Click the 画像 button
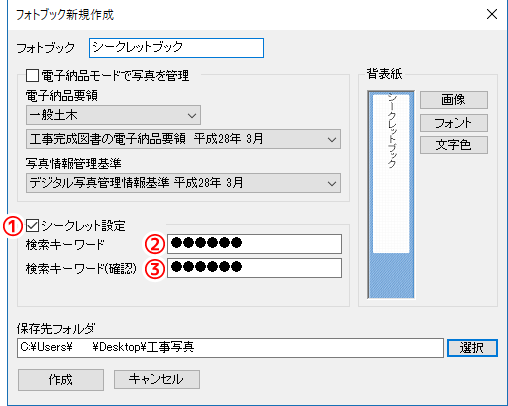The image size is (508, 406). point(454,100)
